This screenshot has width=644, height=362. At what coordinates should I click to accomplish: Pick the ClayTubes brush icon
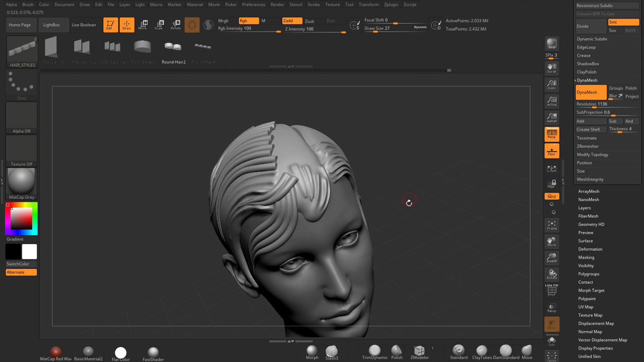[482, 352]
